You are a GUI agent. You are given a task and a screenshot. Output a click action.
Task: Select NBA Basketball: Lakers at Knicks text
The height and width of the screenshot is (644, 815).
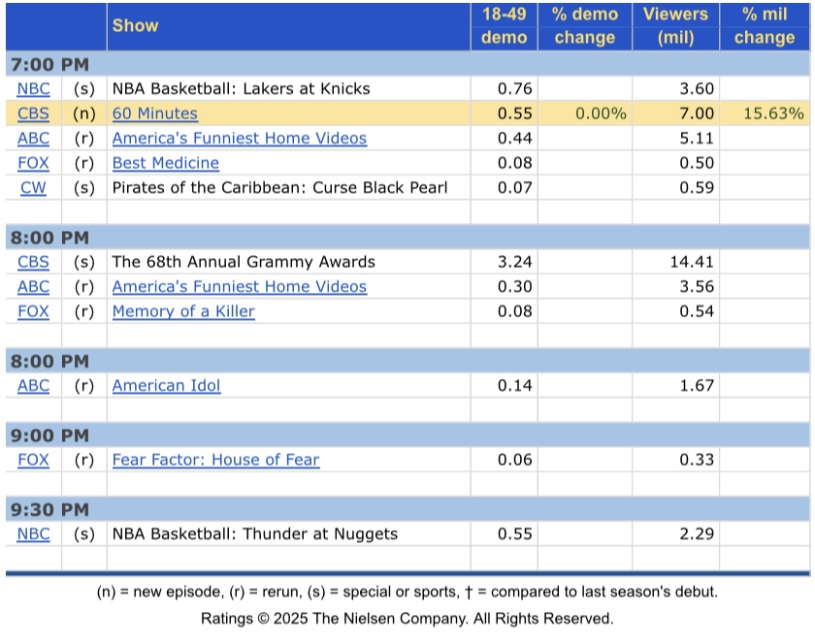pos(242,89)
